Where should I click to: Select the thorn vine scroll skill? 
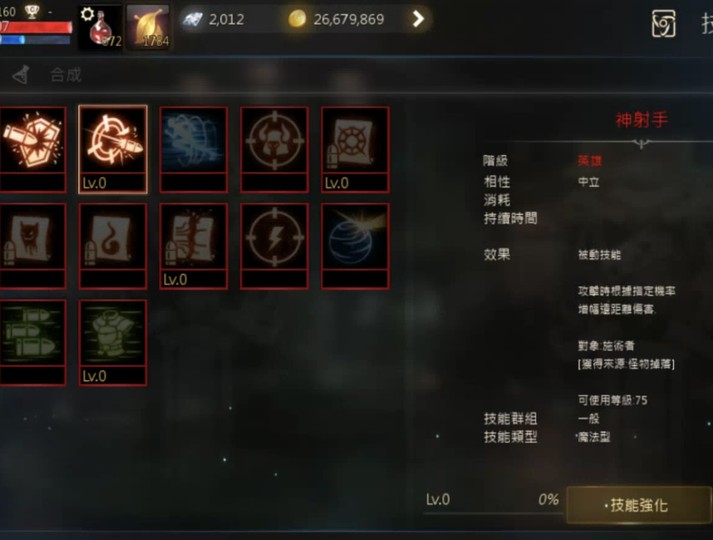point(194,246)
